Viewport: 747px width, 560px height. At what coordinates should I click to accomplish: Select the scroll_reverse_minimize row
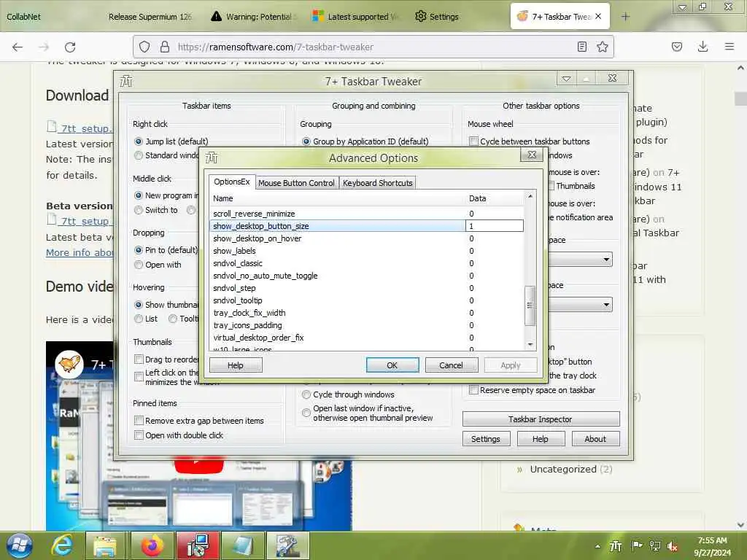pyautogui.click(x=366, y=214)
